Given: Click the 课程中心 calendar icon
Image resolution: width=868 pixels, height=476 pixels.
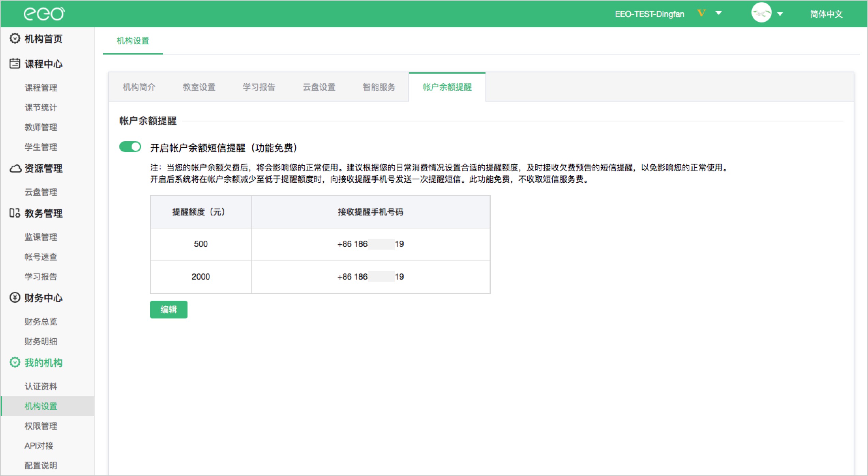Looking at the screenshot, I should click(x=15, y=64).
